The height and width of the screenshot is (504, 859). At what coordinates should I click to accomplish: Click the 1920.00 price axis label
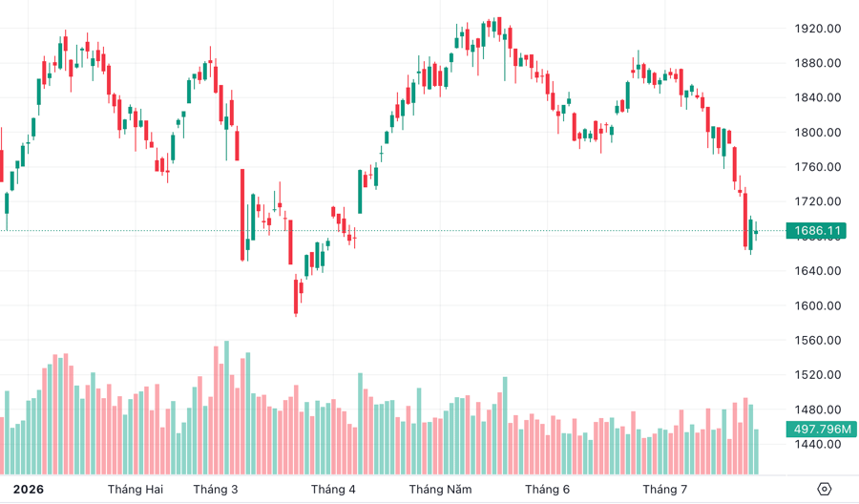pos(817,29)
